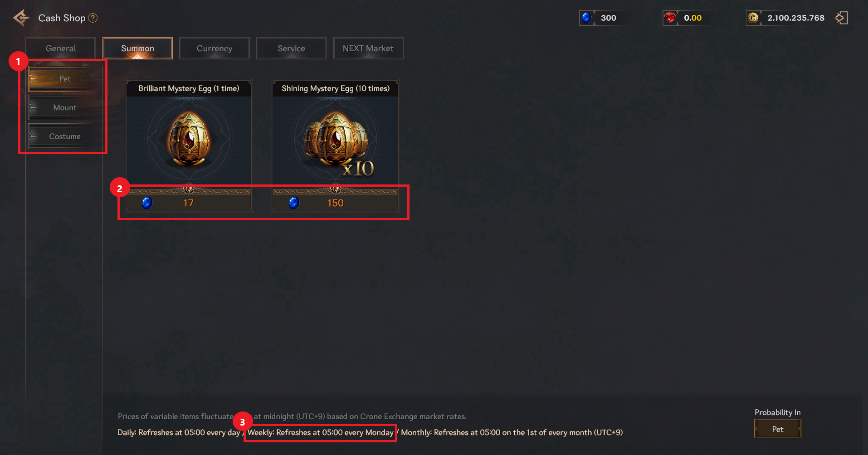The height and width of the screenshot is (455, 868).
Task: Go to the NEXT Market tab
Action: tap(368, 48)
